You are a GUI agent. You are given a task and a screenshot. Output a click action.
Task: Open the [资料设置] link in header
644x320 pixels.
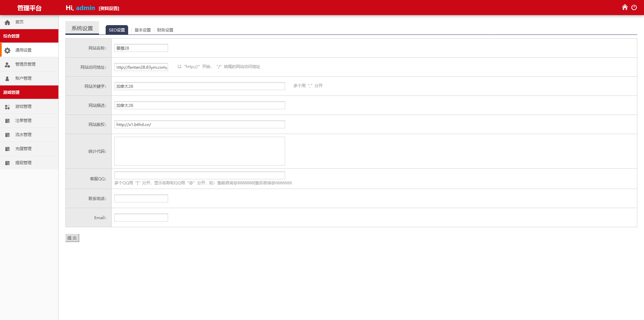pyautogui.click(x=109, y=8)
